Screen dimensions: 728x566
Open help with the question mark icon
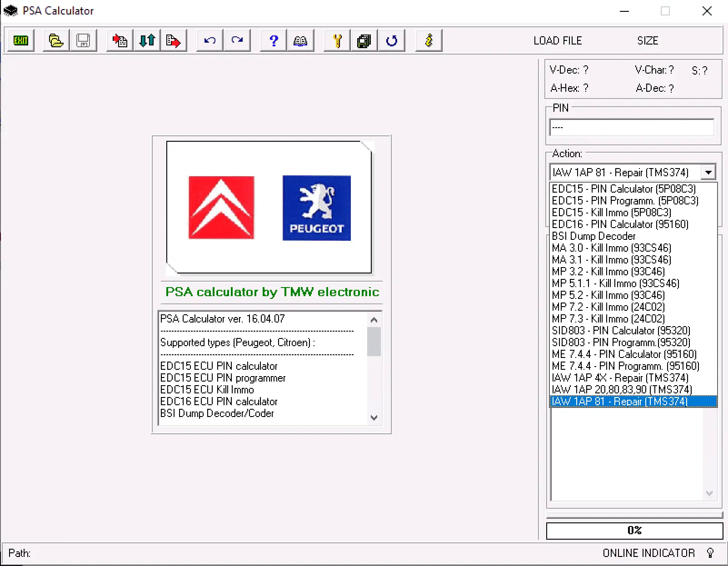pos(274,41)
